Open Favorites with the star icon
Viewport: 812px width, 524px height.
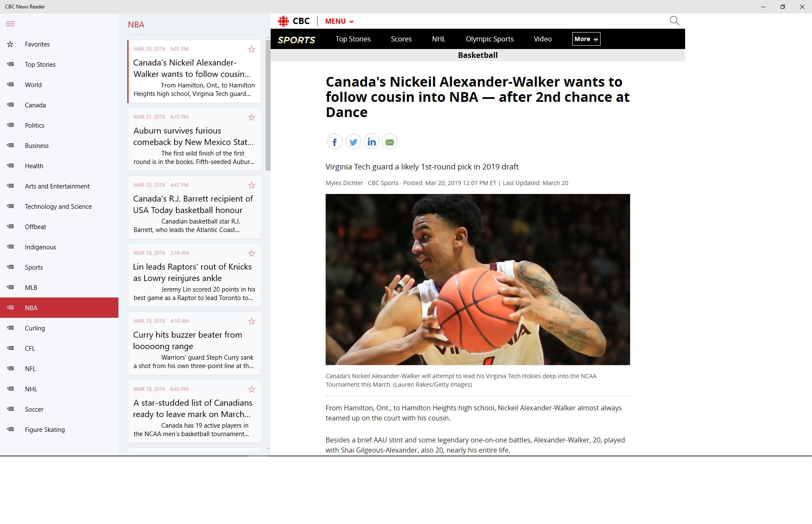click(x=11, y=44)
